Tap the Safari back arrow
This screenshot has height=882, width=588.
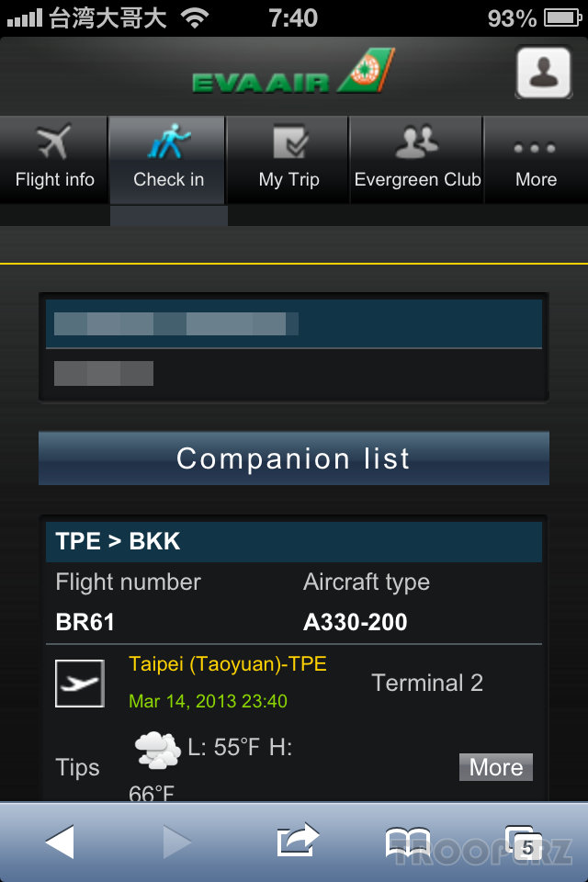click(x=60, y=842)
